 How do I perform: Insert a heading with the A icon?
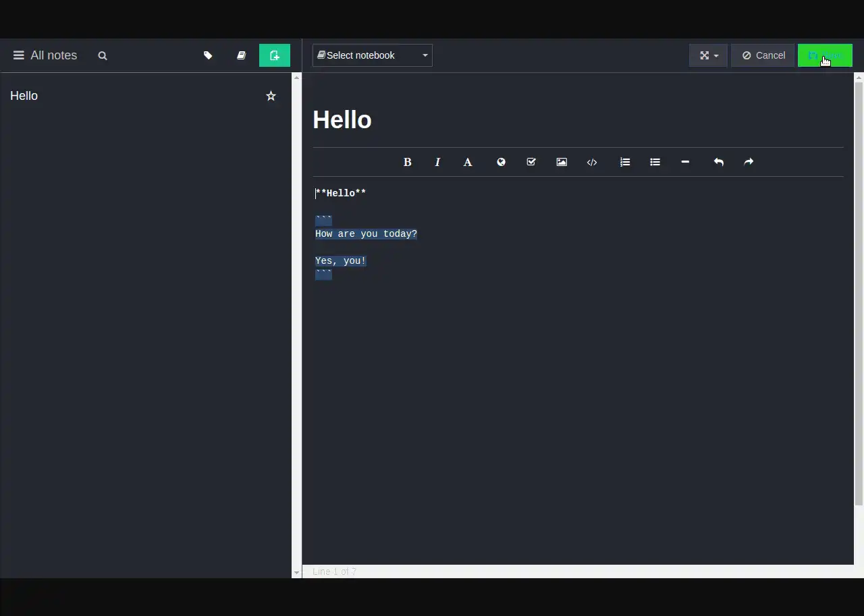pyautogui.click(x=468, y=162)
